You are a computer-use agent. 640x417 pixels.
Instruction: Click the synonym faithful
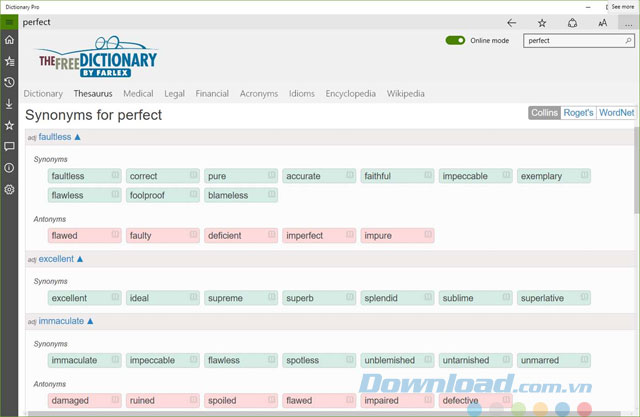point(397,176)
